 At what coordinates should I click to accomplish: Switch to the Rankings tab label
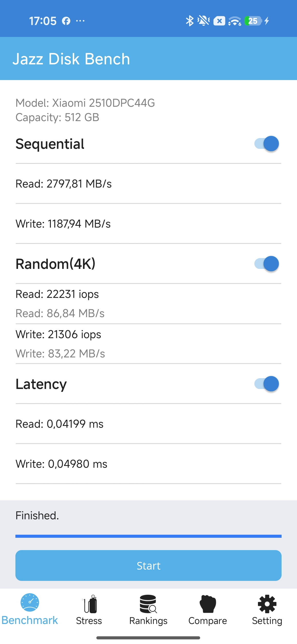(148, 621)
